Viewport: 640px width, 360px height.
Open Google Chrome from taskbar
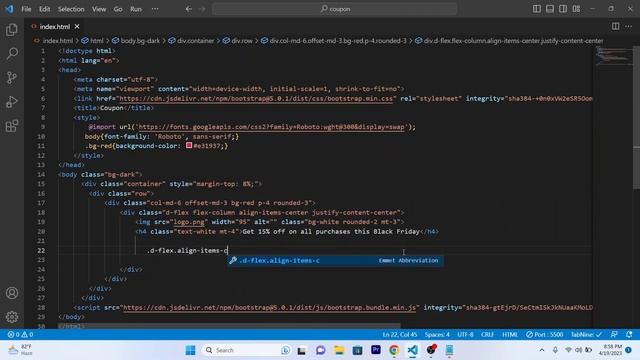pyautogui.click(x=394, y=350)
